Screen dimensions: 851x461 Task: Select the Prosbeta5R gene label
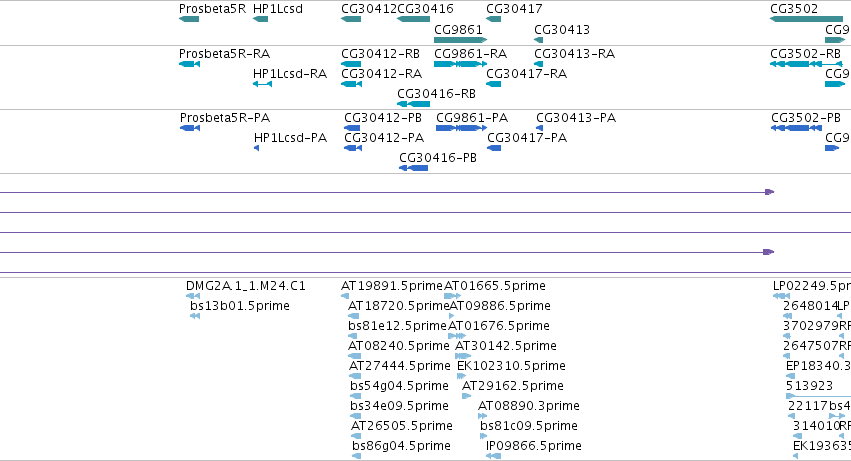click(212, 9)
